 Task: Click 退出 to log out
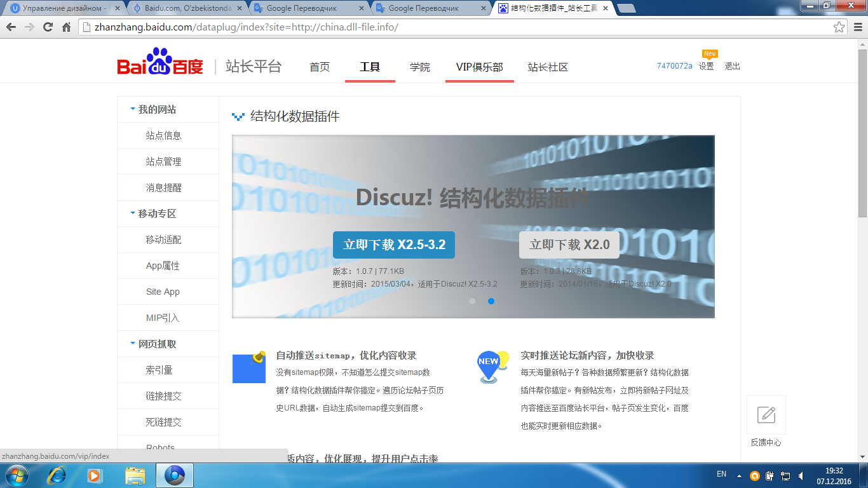(x=733, y=66)
